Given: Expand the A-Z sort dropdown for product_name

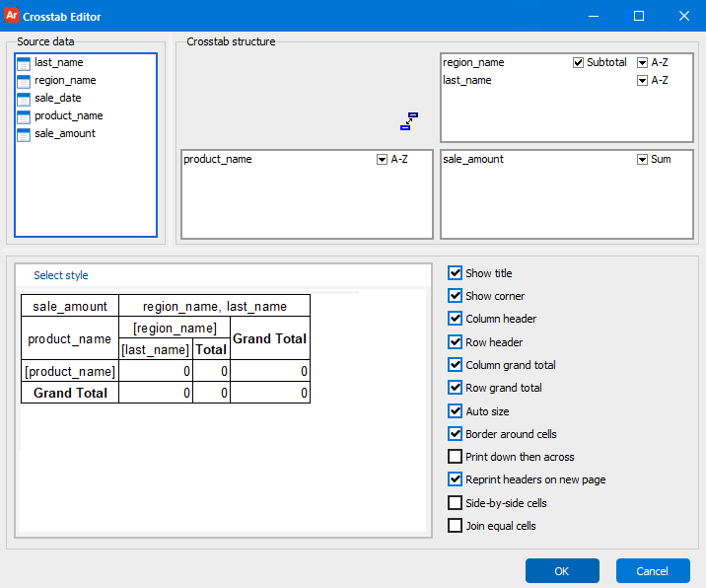Looking at the screenshot, I should point(382,160).
